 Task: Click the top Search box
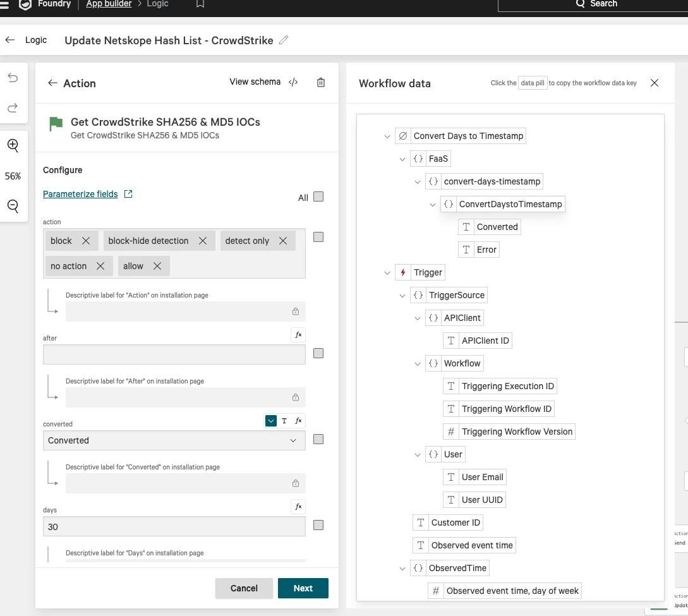click(x=593, y=4)
